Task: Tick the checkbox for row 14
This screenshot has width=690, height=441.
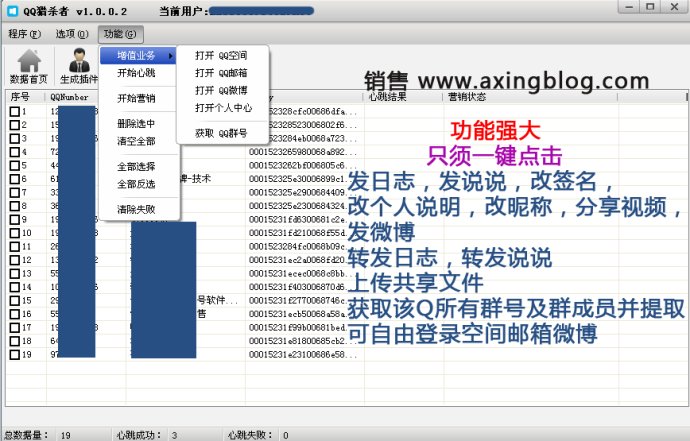Action: (15, 287)
